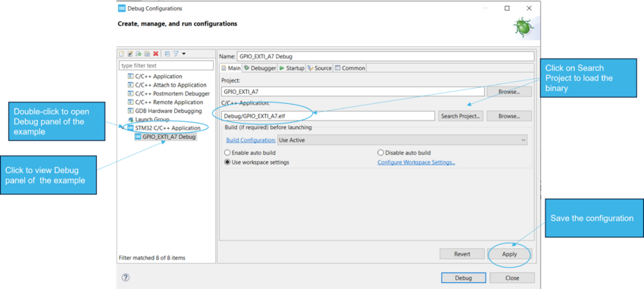Click the Duplicate configuration icon

[x=147, y=54]
